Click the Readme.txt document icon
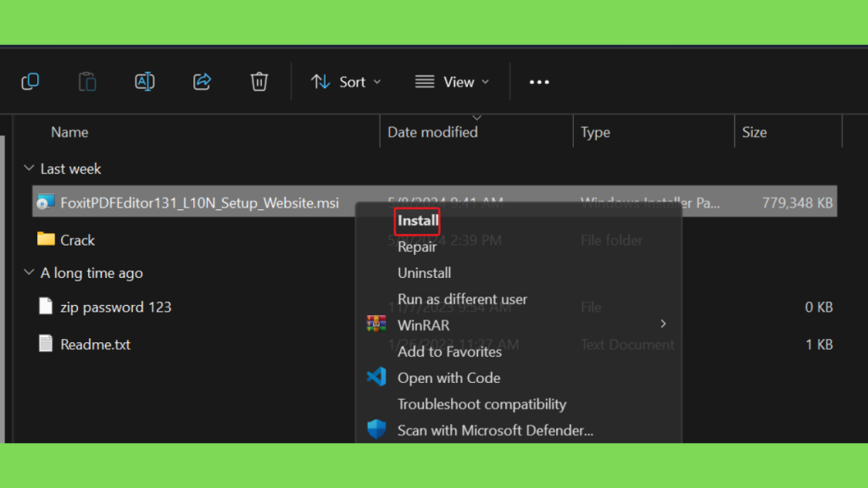The image size is (868, 488). (46, 344)
